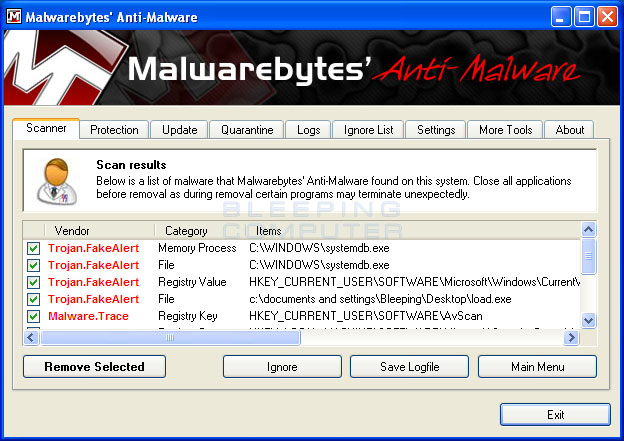Click the vertical scrollbar down arrow
624x441 pixels.
pyautogui.click(x=589, y=320)
